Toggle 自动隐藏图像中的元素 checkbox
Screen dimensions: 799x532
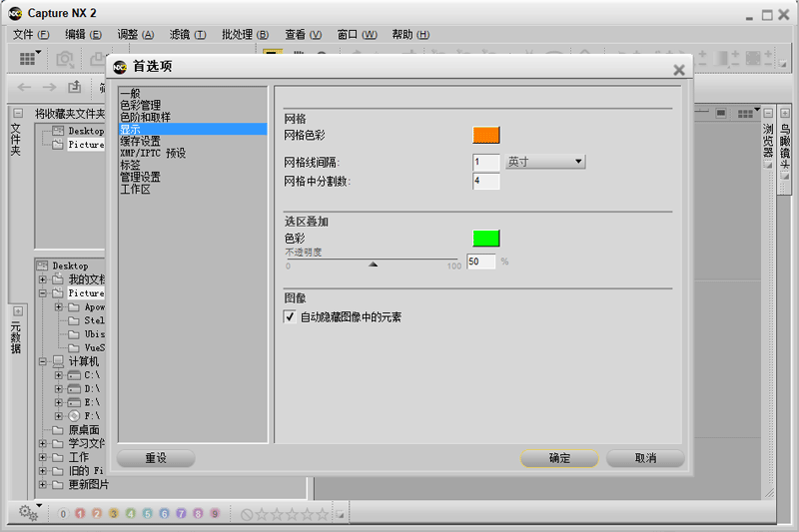[x=290, y=316]
